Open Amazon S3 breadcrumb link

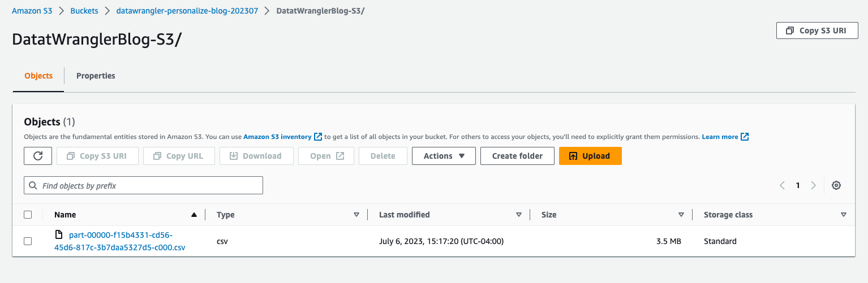[x=32, y=11]
